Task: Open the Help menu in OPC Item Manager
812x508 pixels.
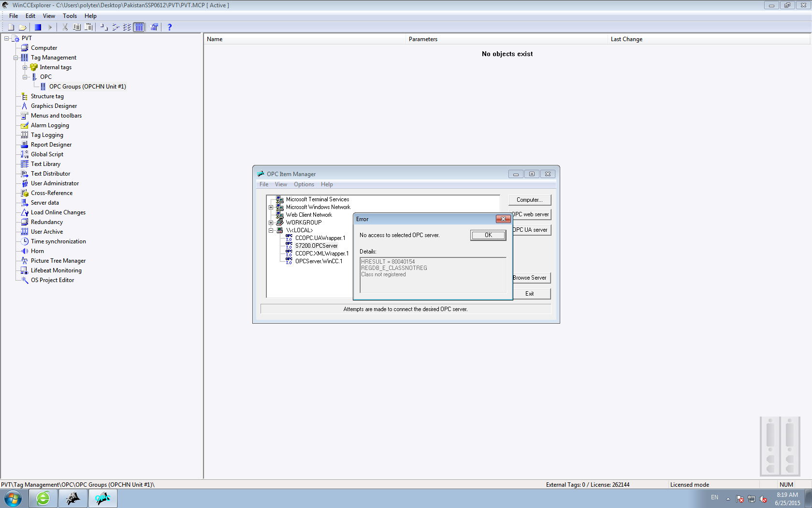Action: [x=327, y=184]
